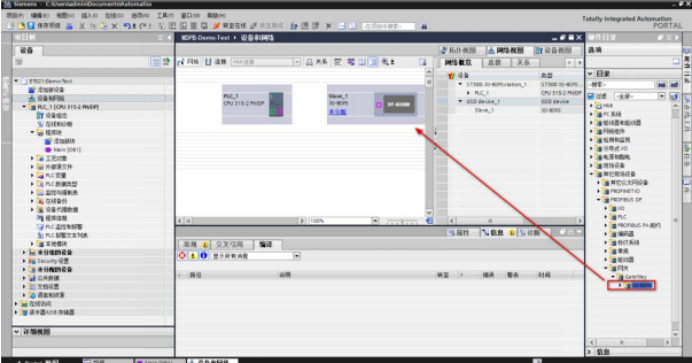This screenshot has width=692, height=363.
Task: Click the Save project icon in toolbar
Action: (30, 26)
